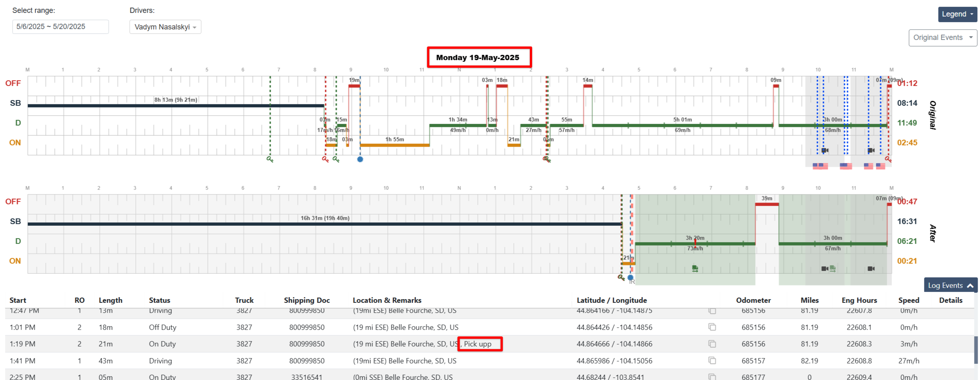The image size is (980, 380).
Task: Open the camera icon near 10 PM in the After chart
Action: (825, 269)
